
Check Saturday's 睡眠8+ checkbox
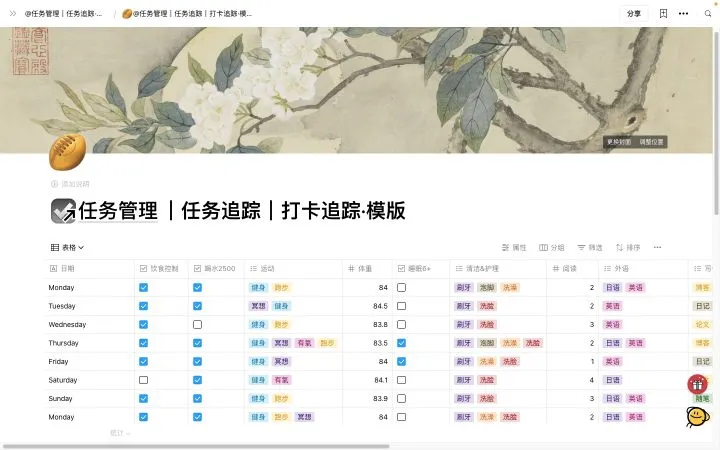coord(401,380)
